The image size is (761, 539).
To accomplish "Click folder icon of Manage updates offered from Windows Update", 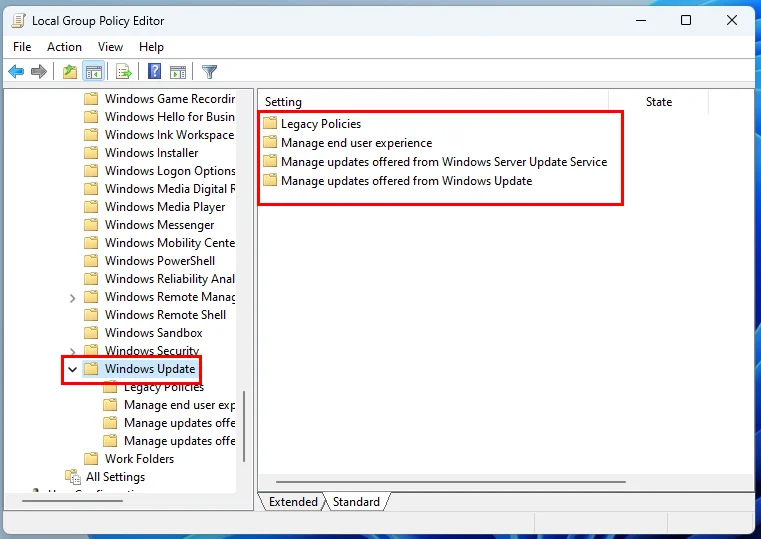I will click(x=270, y=180).
